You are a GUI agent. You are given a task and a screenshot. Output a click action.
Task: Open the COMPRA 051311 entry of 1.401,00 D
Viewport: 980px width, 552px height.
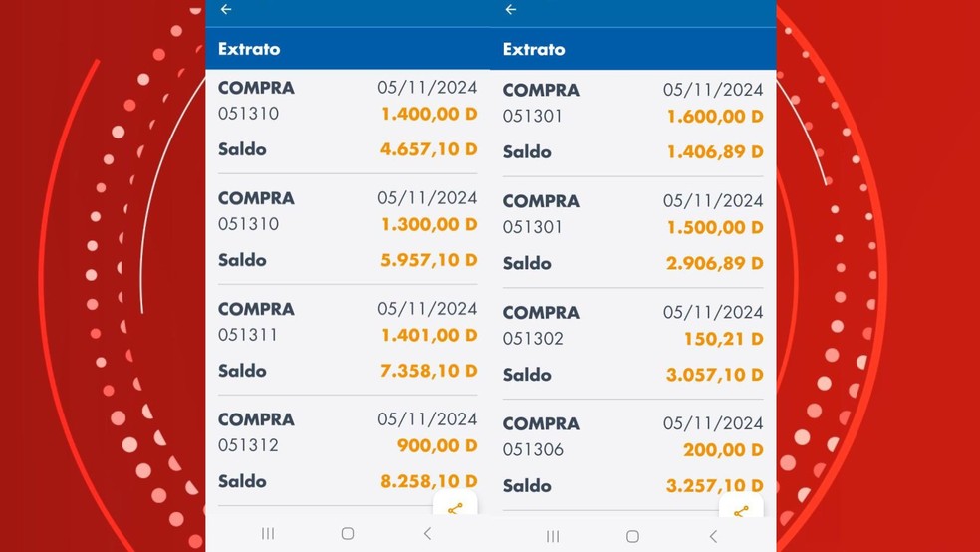348,340
